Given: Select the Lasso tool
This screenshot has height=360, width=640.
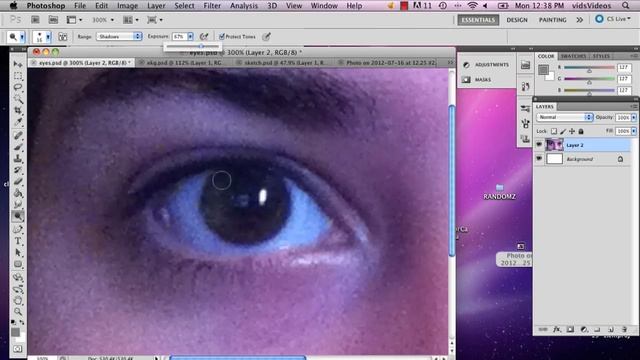Looking at the screenshot, I should click(x=18, y=87).
